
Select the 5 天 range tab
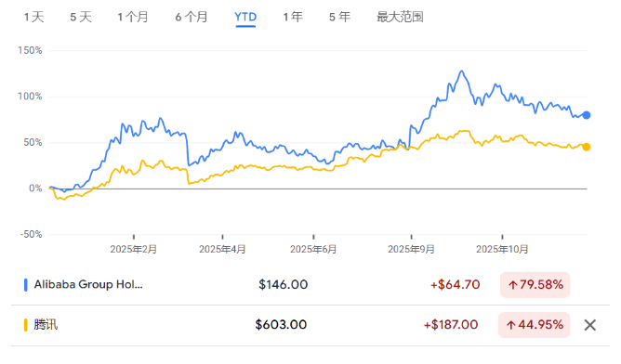(81, 17)
